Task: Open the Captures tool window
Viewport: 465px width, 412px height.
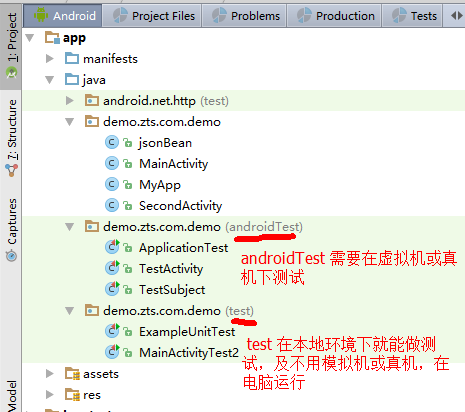Action: click(x=11, y=229)
